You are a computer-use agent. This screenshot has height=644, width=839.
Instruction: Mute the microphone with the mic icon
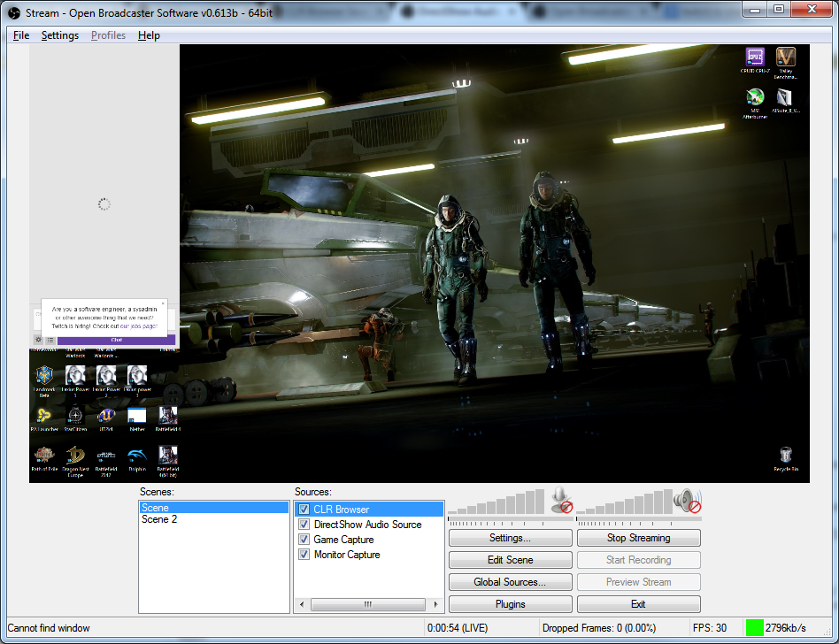click(x=562, y=500)
